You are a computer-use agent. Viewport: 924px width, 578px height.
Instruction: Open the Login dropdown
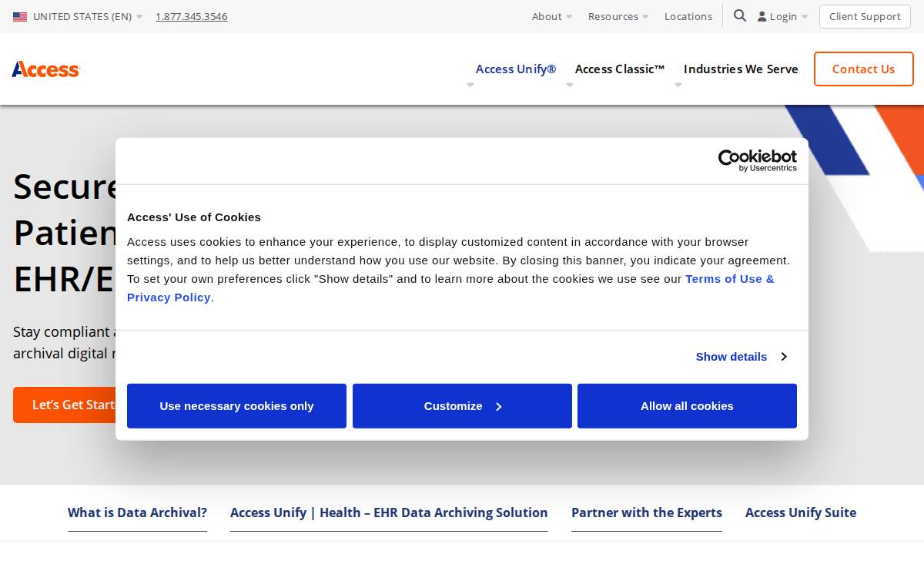point(782,16)
